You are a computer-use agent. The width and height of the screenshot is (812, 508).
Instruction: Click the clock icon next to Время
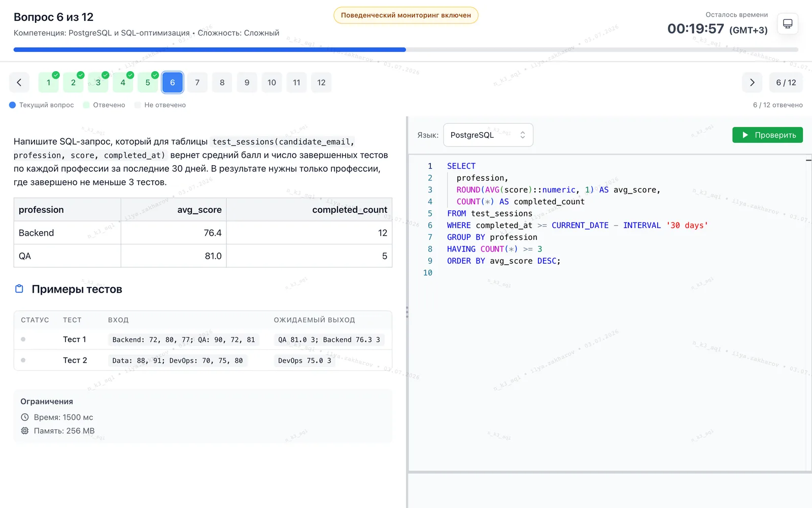[x=25, y=417]
